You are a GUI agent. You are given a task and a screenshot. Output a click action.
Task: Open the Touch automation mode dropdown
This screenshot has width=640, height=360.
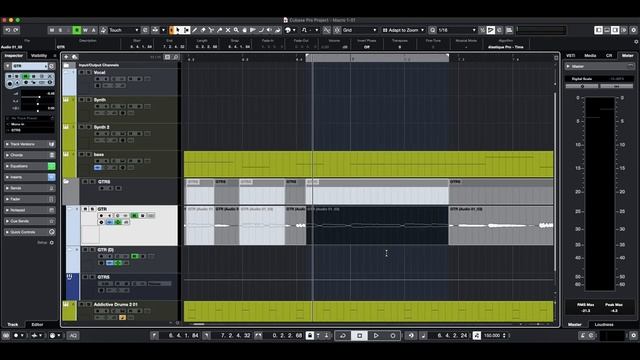123,30
